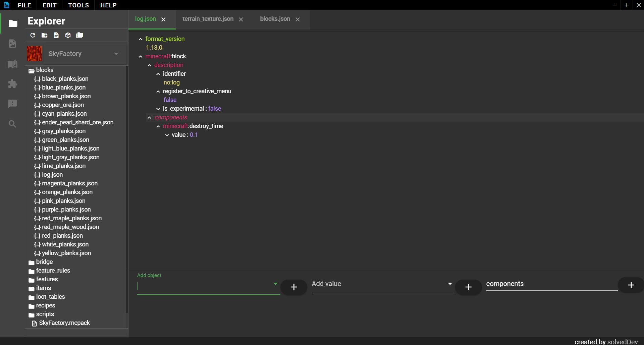The width and height of the screenshot is (644, 345).
Task: Refresh the Explorer file tree
Action: click(x=33, y=35)
